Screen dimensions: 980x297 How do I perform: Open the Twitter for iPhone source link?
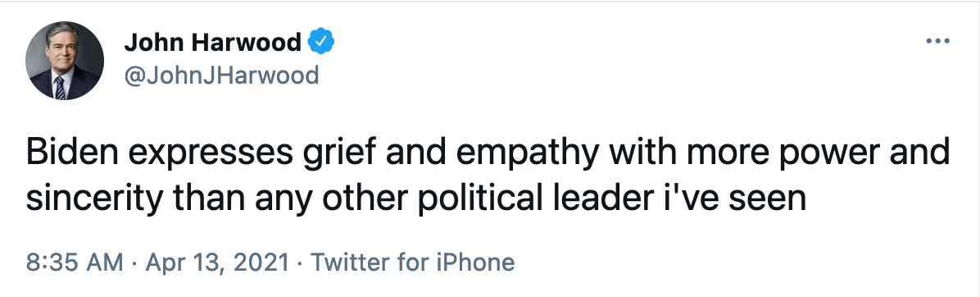[x=412, y=262]
